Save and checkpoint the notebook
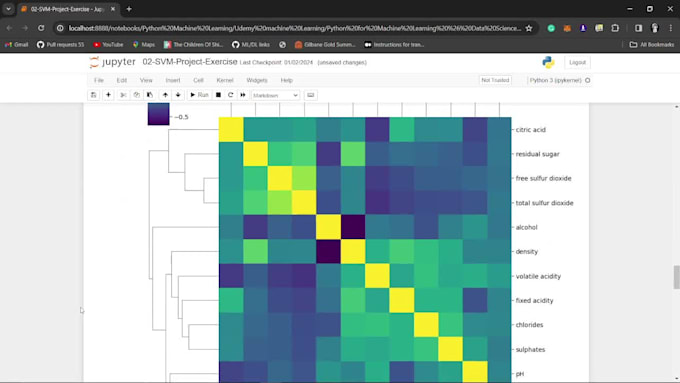The height and width of the screenshot is (383, 680). (x=94, y=95)
